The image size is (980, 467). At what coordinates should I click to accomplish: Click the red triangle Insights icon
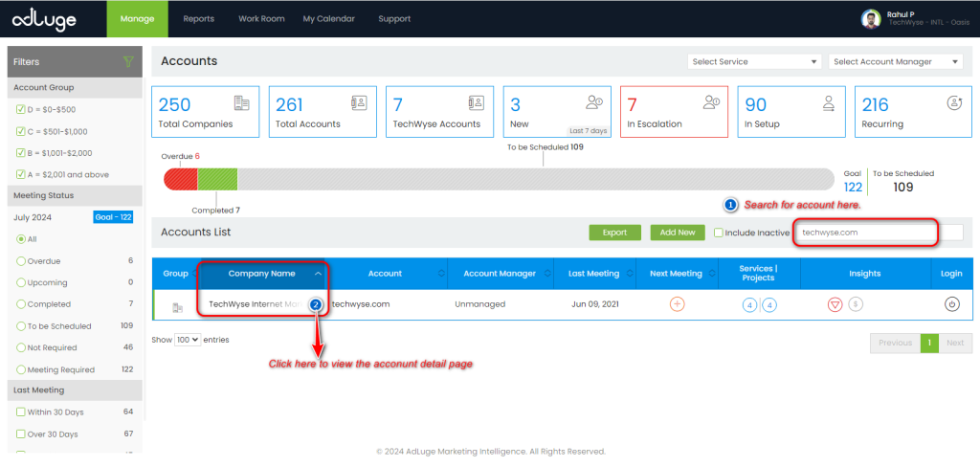click(x=835, y=304)
